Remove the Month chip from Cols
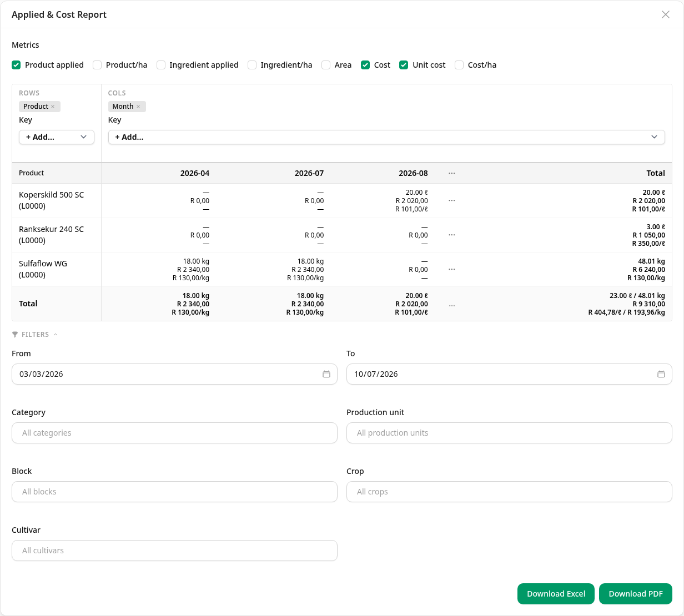Viewport: 684px width, 616px height. click(x=138, y=107)
